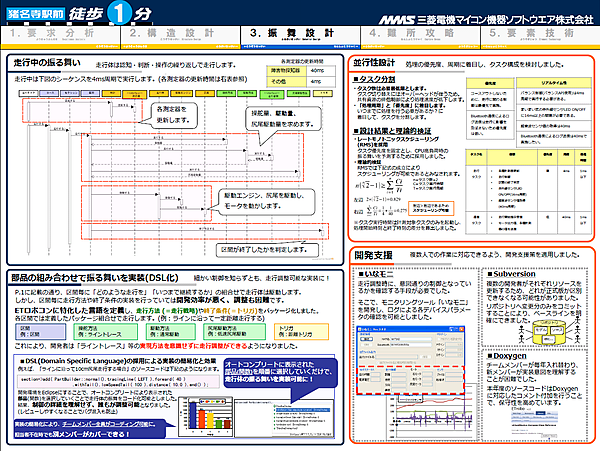Click the blue circled number 1 badge
Screen dimensions: 600x451
119,13
